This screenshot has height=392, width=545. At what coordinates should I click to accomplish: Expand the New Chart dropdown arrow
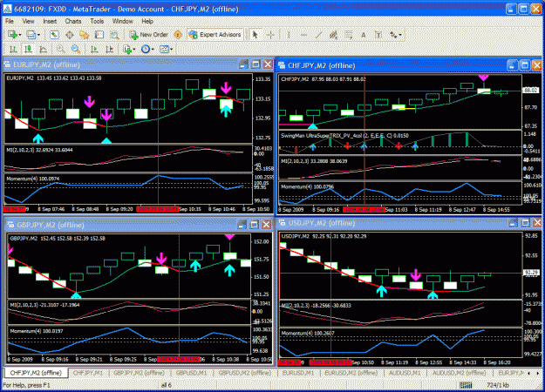pyautogui.click(x=20, y=35)
